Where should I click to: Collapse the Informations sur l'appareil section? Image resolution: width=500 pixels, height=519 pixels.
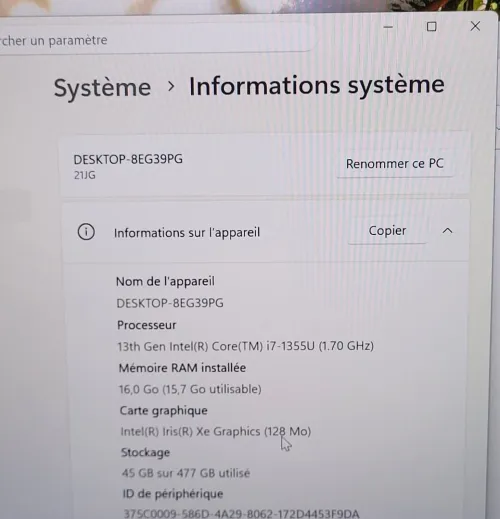pyautogui.click(x=447, y=231)
